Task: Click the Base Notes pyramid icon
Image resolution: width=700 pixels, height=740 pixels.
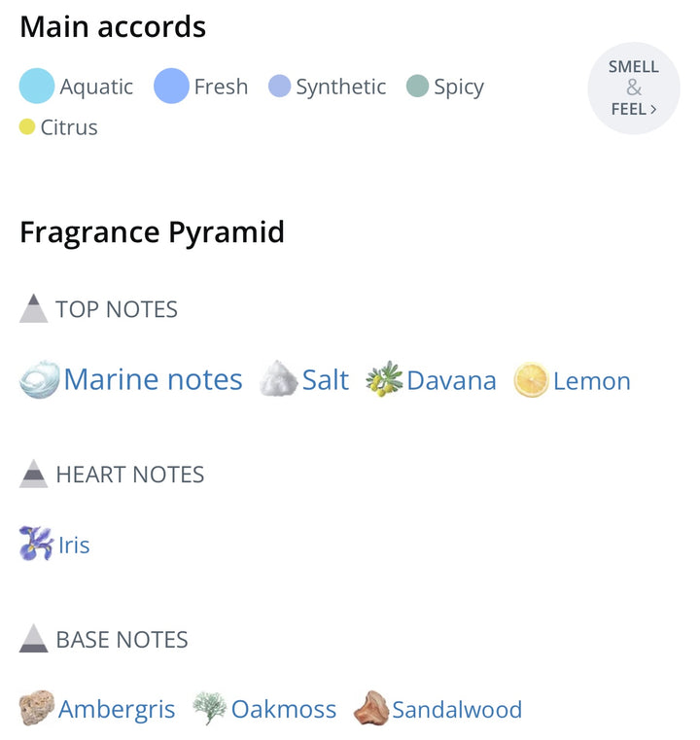Action: tap(33, 638)
